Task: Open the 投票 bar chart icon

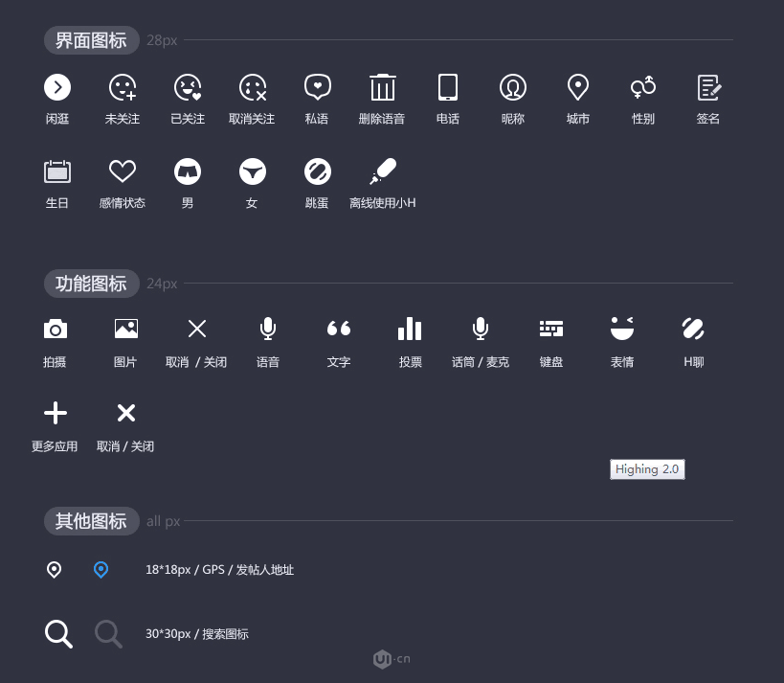Action: [x=410, y=329]
